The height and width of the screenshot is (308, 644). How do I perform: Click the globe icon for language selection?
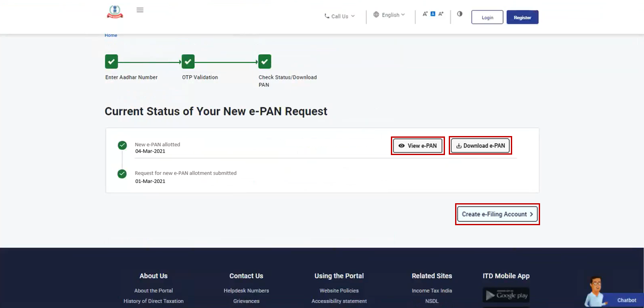[x=376, y=14]
